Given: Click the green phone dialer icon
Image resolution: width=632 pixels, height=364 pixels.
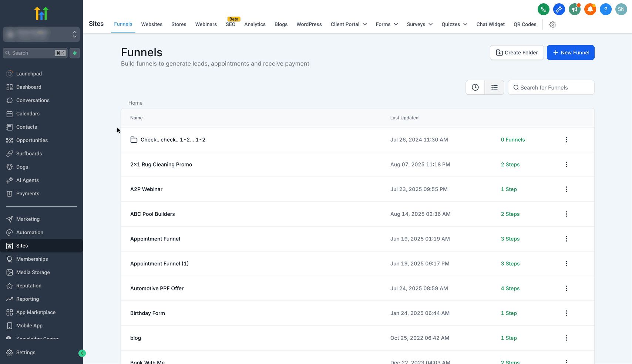Looking at the screenshot, I should click(543, 9).
